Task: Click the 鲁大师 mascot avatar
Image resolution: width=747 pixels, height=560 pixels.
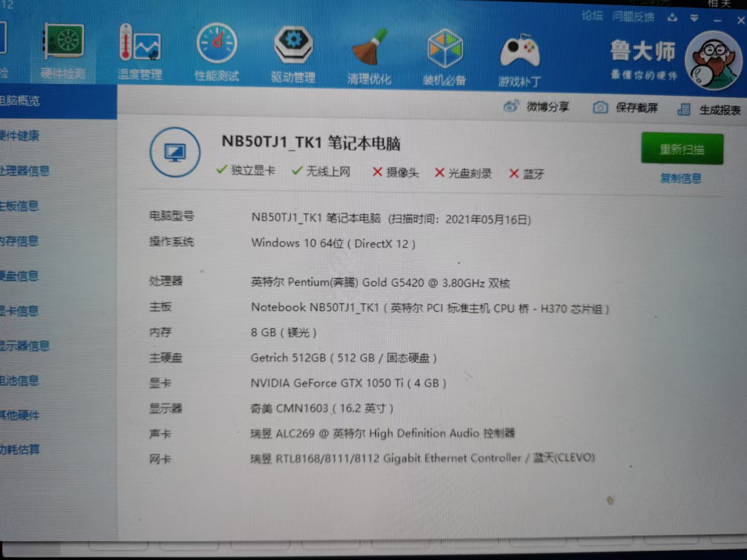Action: point(714,60)
